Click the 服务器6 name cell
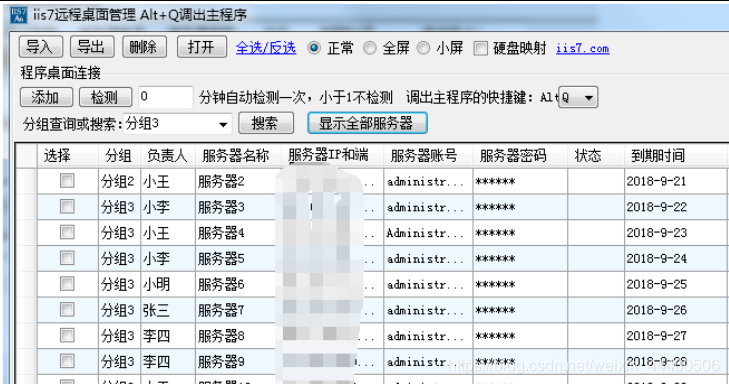The height and width of the screenshot is (384, 729). click(x=238, y=285)
